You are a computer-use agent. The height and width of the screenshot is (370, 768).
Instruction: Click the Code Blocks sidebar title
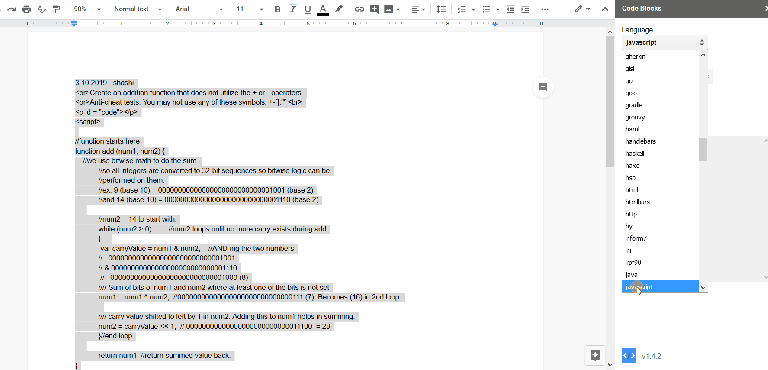(641, 8)
